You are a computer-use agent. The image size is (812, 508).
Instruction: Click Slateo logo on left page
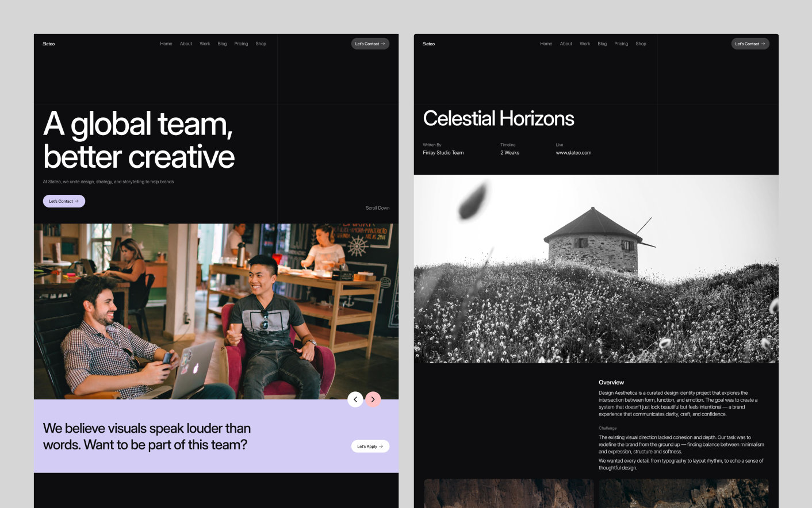[49, 44]
